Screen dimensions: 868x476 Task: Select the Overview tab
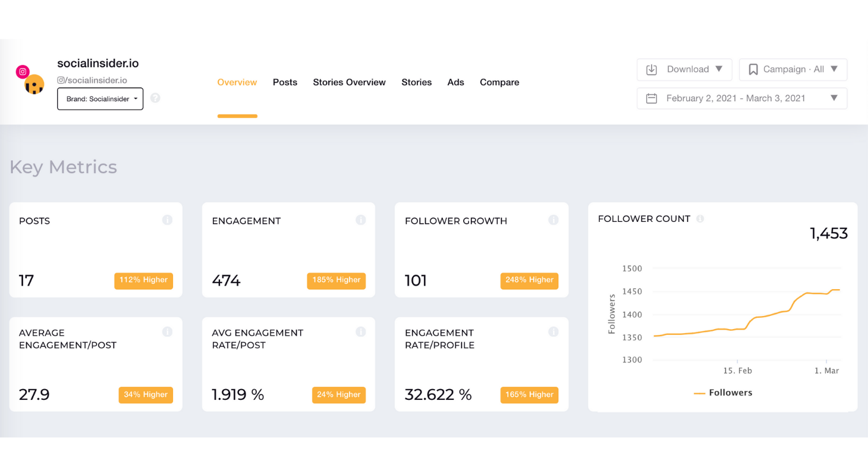(237, 82)
